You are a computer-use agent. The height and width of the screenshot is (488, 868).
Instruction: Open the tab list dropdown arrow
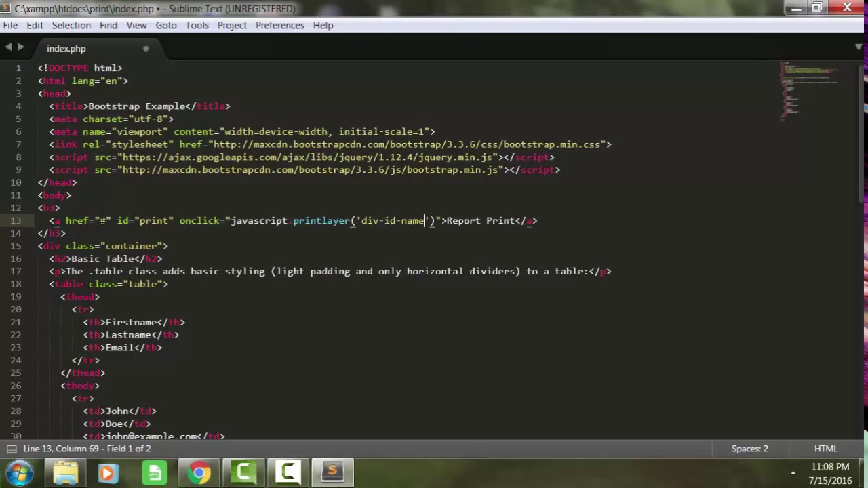pyautogui.click(x=859, y=47)
